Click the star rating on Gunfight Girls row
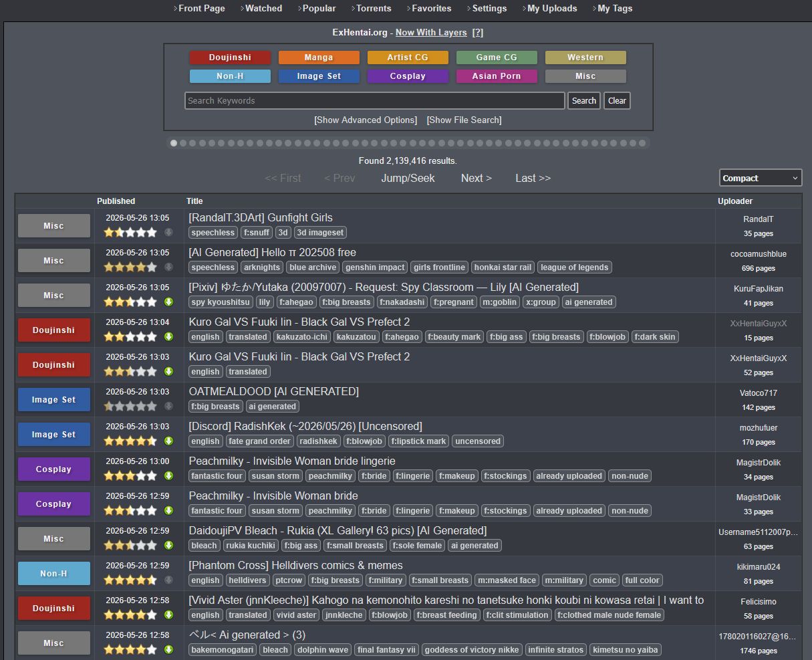The height and width of the screenshot is (660, 812). (x=130, y=232)
